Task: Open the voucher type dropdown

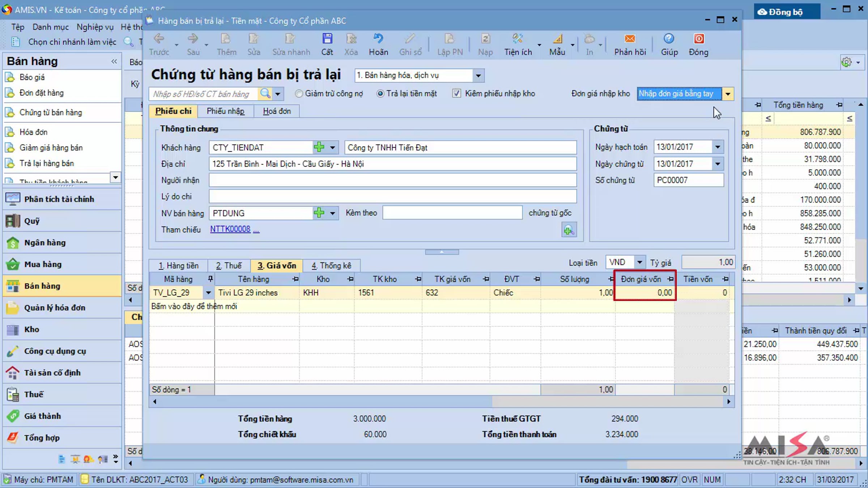Action: 478,76
